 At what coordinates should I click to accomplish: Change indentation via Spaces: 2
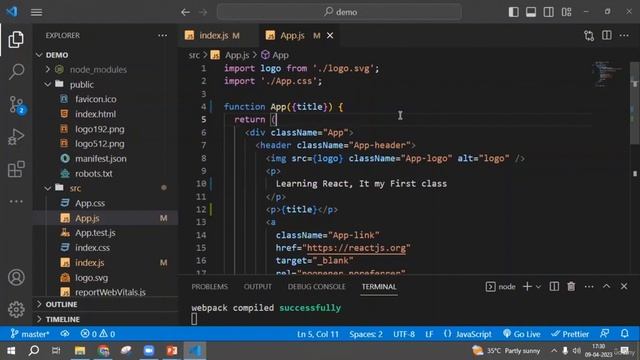point(366,334)
